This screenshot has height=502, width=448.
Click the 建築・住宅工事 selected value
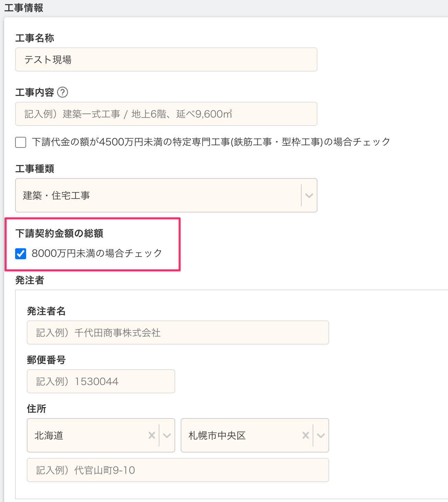(56, 195)
